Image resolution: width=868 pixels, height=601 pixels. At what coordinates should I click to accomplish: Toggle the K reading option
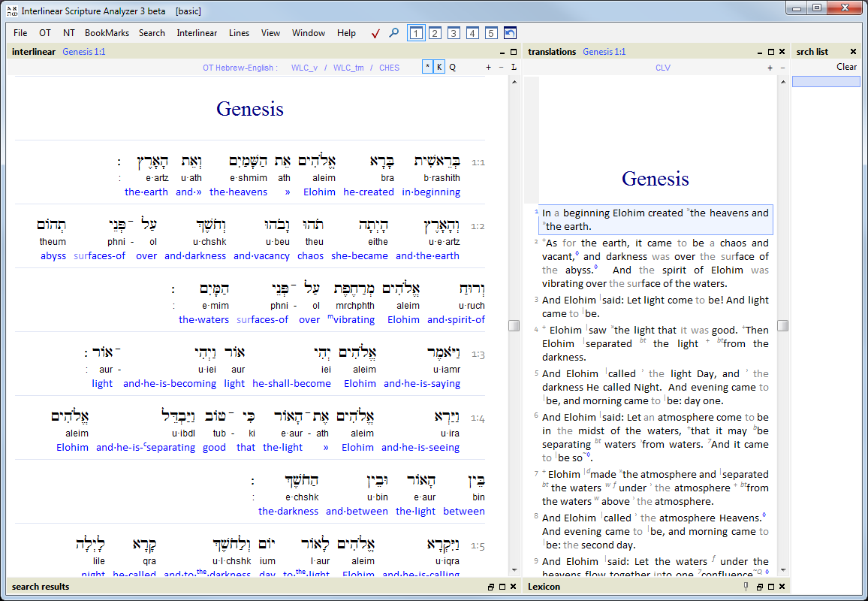439,67
